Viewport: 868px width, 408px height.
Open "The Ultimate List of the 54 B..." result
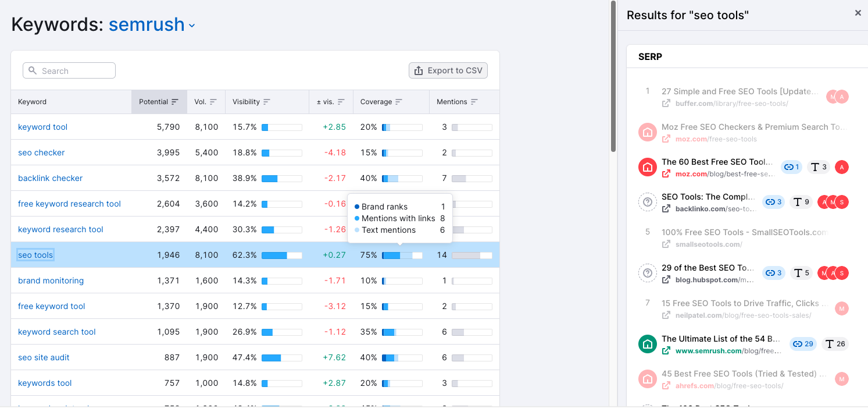point(721,339)
